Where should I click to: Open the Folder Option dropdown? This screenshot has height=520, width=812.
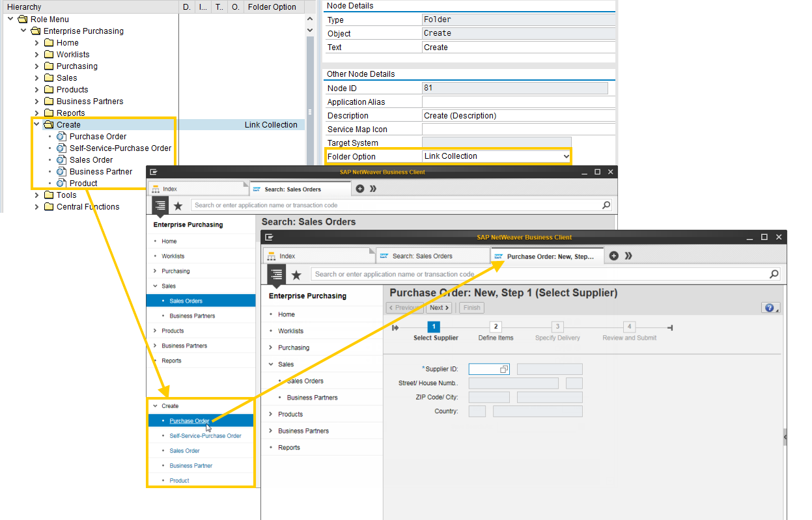click(x=565, y=156)
